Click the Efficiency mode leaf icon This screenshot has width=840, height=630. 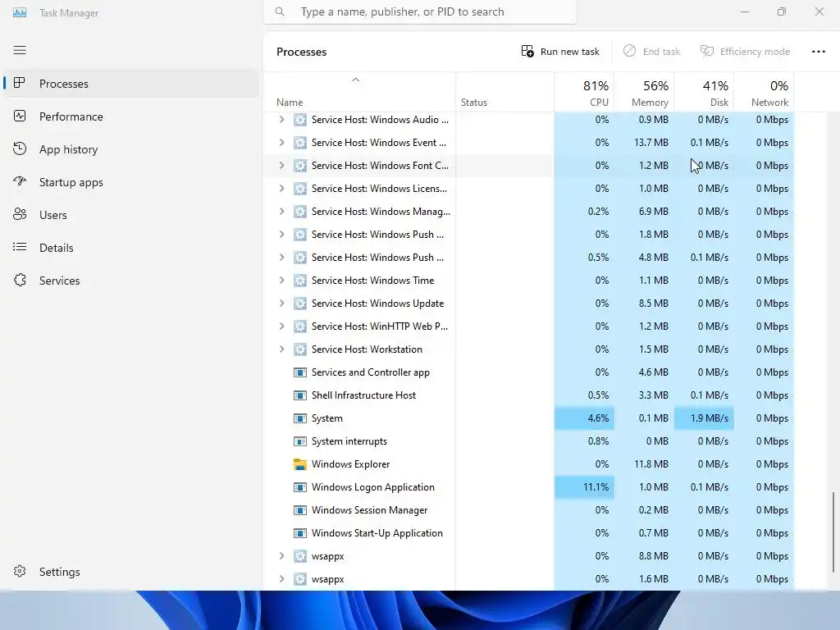point(706,51)
